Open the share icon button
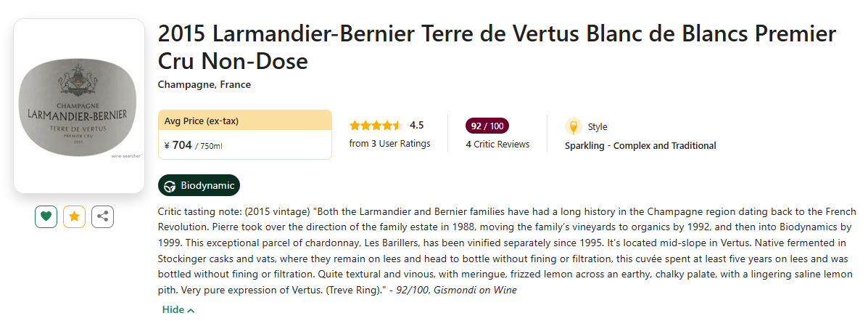This screenshot has height=321, width=868. click(x=103, y=216)
